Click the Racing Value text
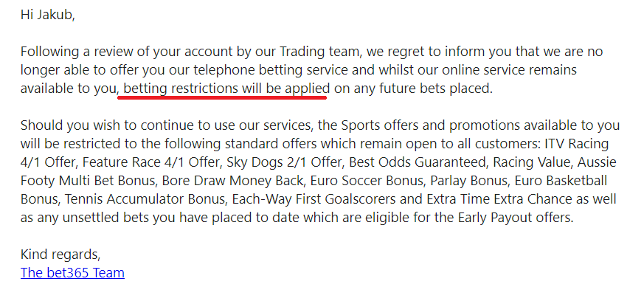The width and height of the screenshot is (644, 287). tap(531, 162)
